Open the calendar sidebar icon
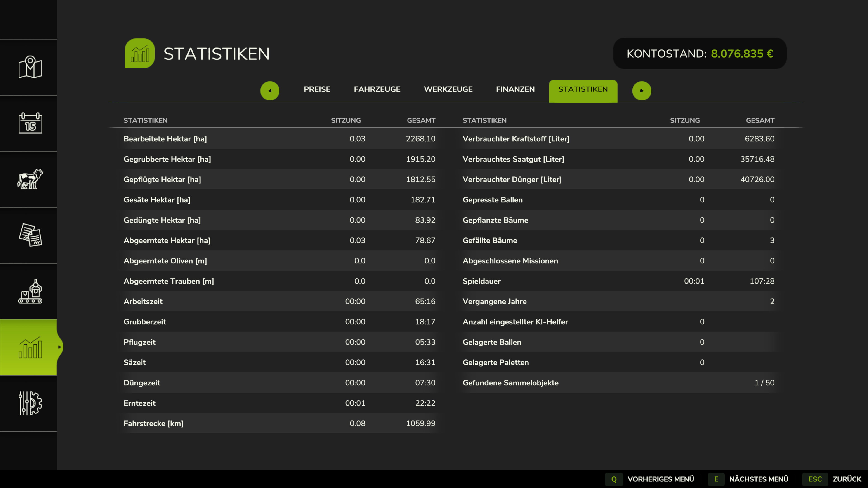The image size is (868, 488). 30,123
